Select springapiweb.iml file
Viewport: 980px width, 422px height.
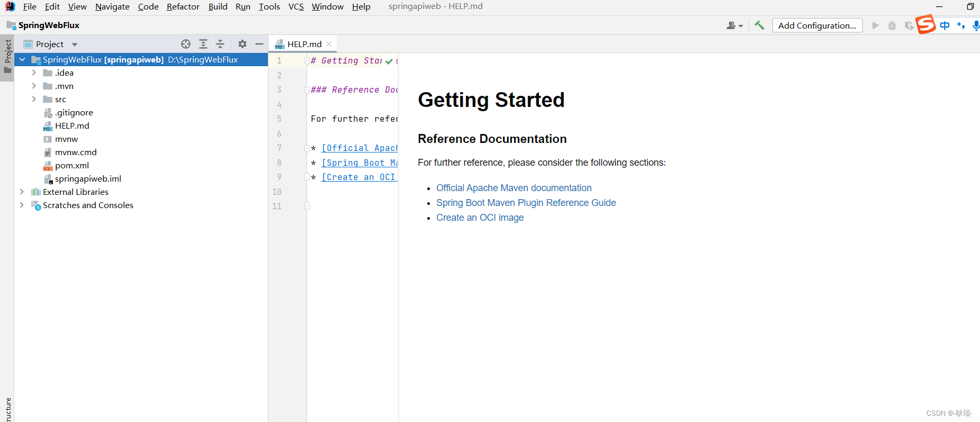[x=88, y=178]
